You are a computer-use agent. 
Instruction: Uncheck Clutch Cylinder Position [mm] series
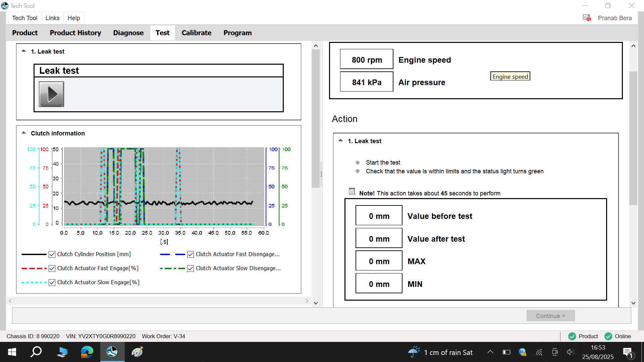[x=52, y=254]
